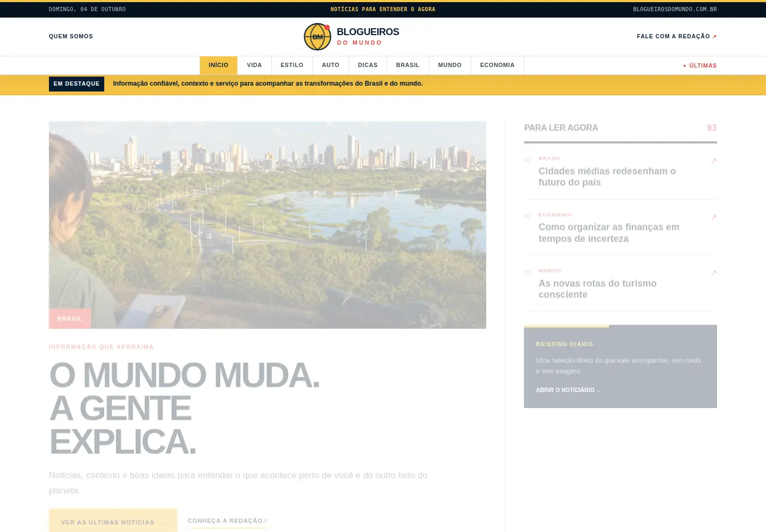This screenshot has height=532, width=766.
Task: Jump to Últimas news link
Action: pos(700,66)
